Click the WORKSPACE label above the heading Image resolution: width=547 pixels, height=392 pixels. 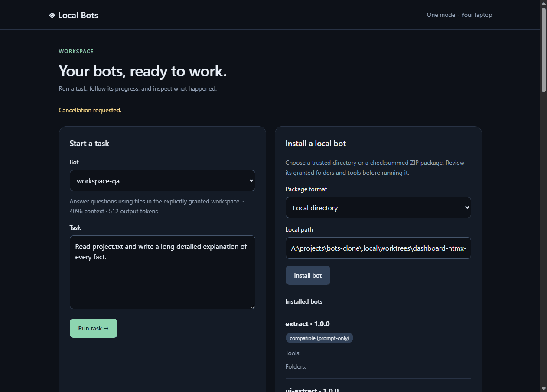[76, 51]
